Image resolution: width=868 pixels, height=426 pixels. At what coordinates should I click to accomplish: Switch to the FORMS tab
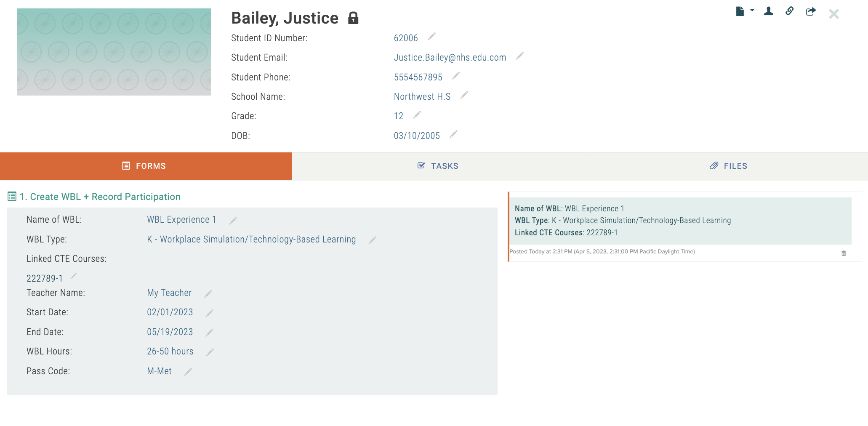146,166
